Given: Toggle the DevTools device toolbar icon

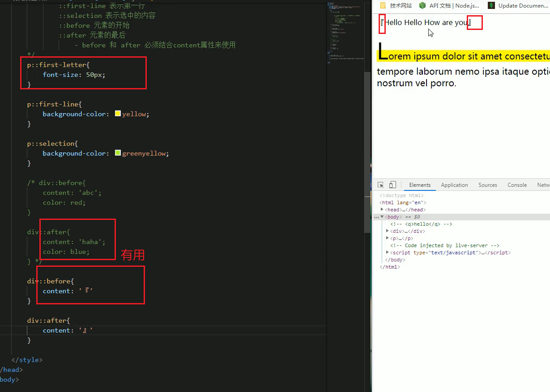Looking at the screenshot, I should tap(392, 185).
